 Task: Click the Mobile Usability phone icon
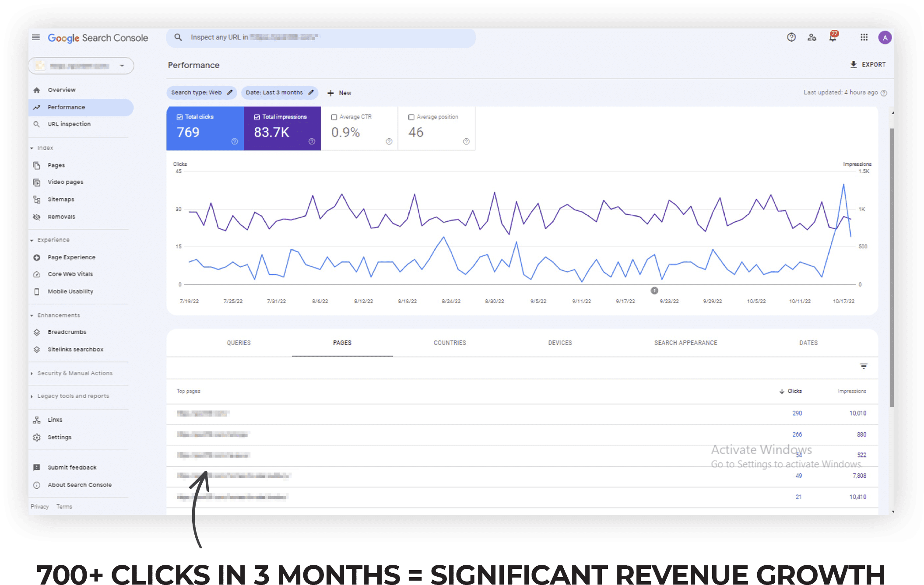pyautogui.click(x=37, y=291)
